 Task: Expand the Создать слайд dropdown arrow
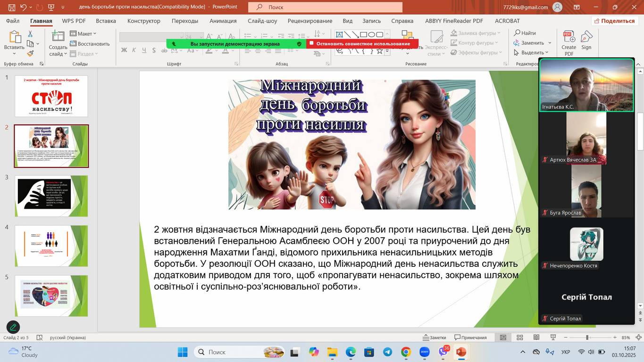[x=59, y=54]
